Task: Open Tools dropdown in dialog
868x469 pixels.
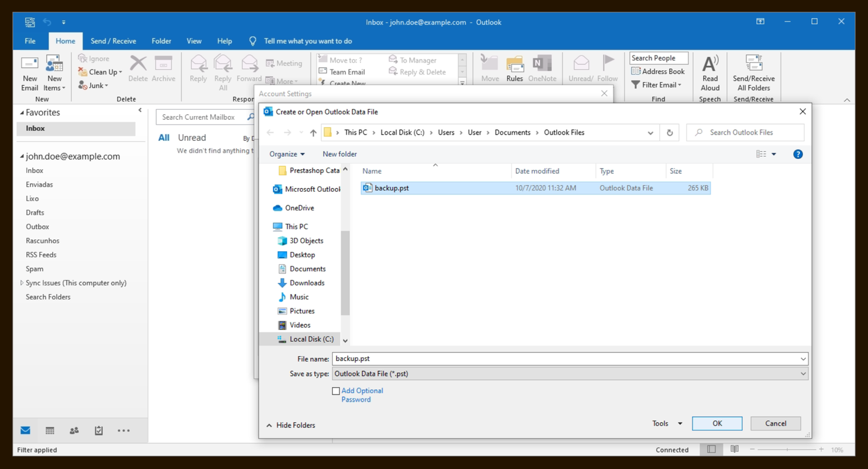Action: (x=667, y=424)
